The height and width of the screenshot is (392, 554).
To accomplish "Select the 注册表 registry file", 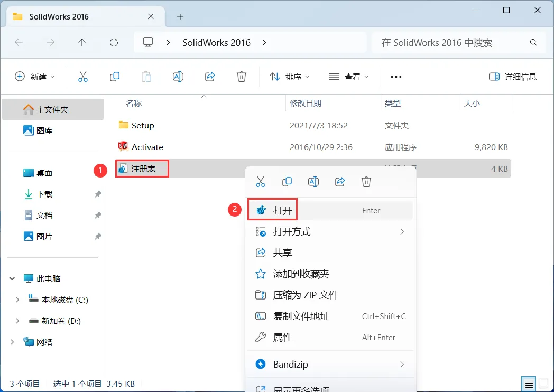I will (x=142, y=169).
